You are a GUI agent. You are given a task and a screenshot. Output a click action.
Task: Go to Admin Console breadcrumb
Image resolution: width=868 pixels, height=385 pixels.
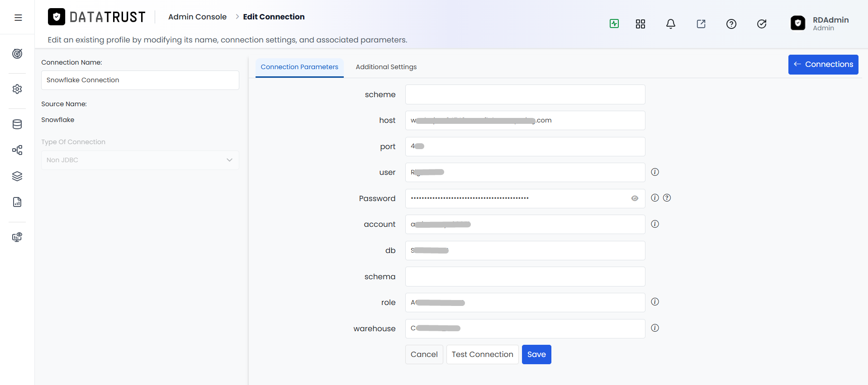[197, 17]
